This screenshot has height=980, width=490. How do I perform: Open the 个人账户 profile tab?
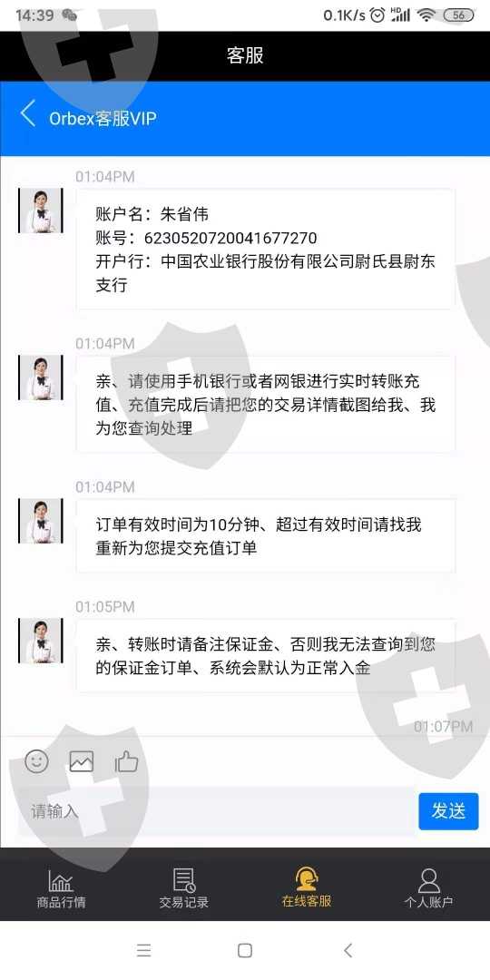coord(428,888)
